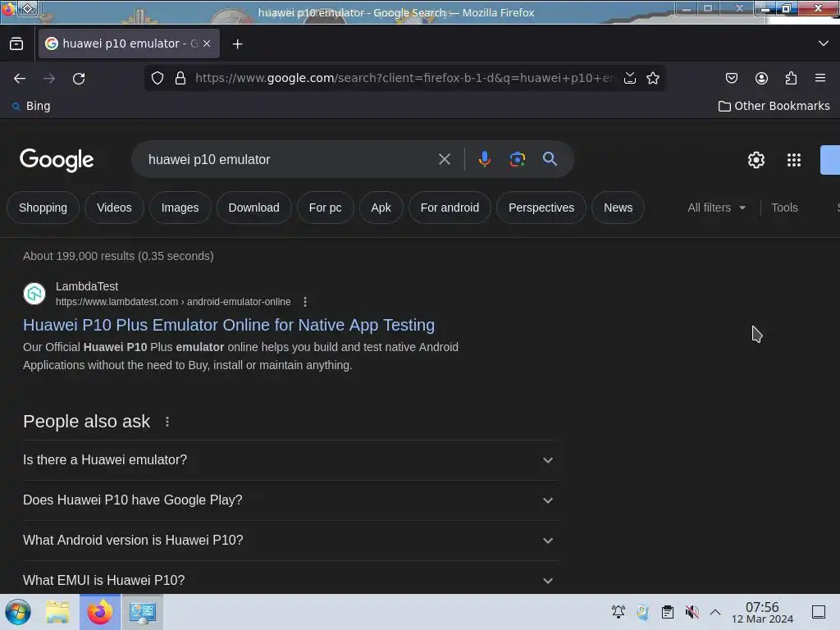Start voice search with microphone icon
840x630 pixels.
[484, 159]
